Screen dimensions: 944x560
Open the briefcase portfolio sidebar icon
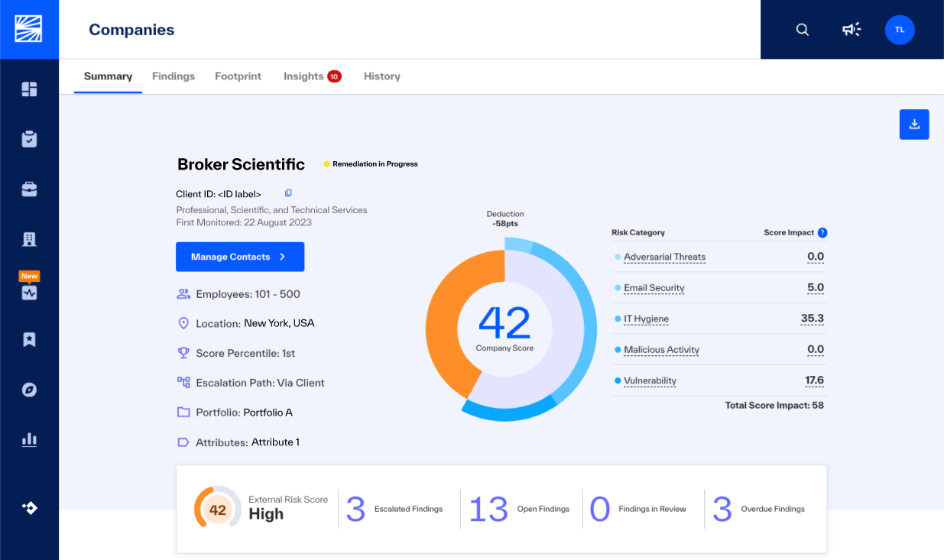point(29,189)
